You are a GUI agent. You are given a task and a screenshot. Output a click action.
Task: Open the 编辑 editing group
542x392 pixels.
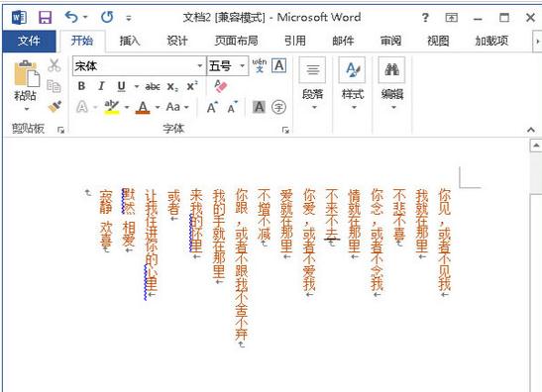tap(392, 84)
